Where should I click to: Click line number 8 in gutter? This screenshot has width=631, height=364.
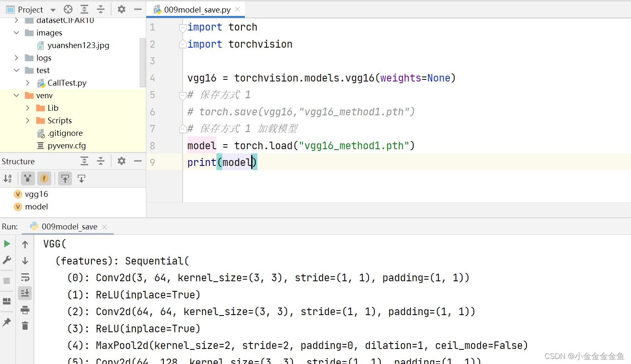coord(153,145)
